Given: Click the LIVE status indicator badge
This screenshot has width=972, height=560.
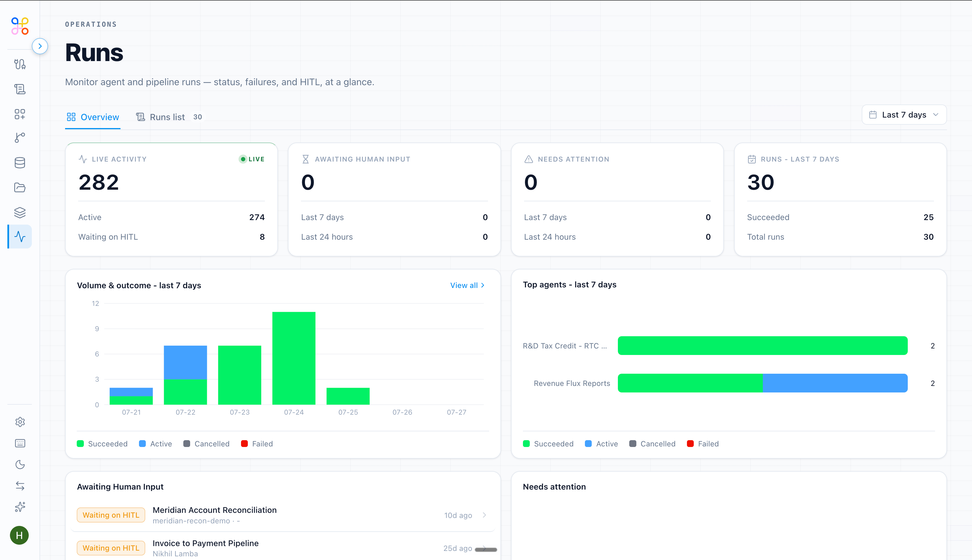Looking at the screenshot, I should (252, 159).
